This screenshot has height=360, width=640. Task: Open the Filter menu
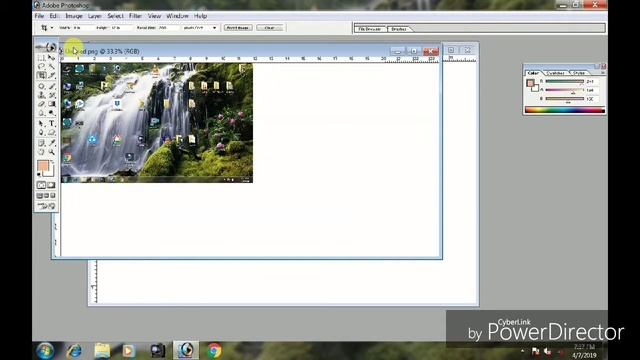pos(135,16)
